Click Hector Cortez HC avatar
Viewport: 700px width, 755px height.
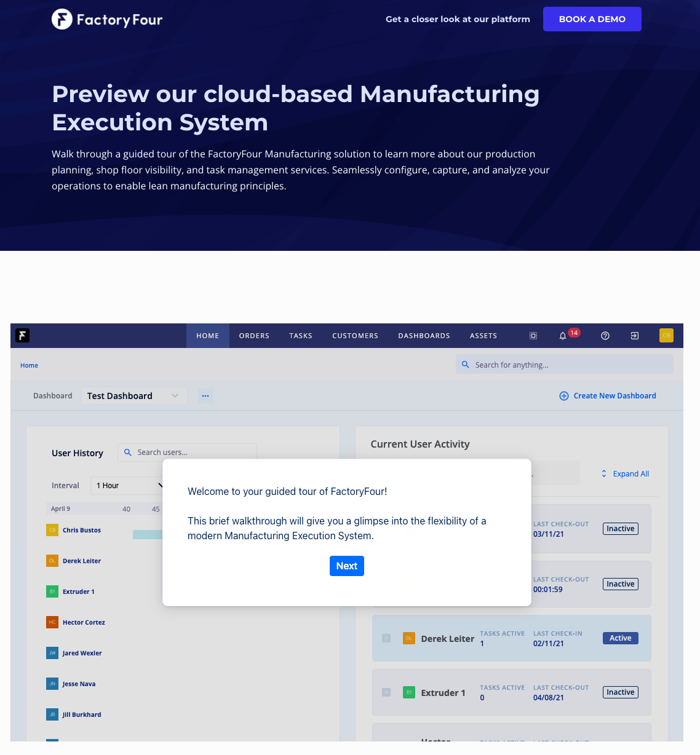coord(52,622)
